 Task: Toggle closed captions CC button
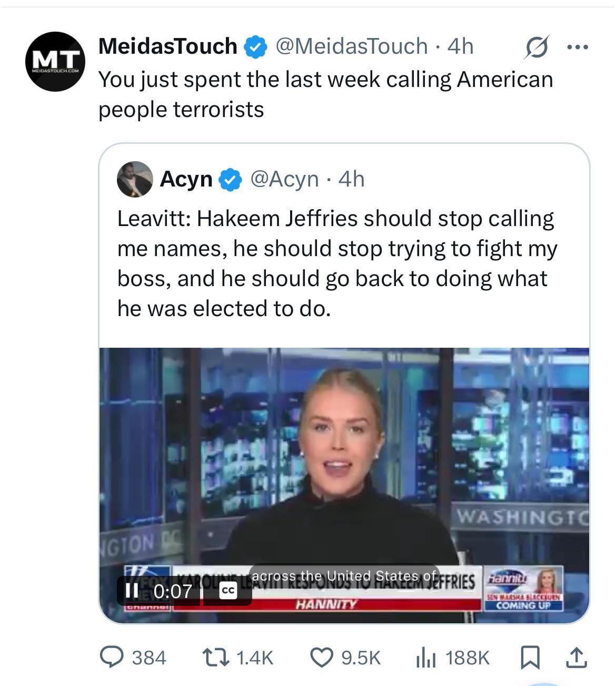tap(228, 591)
